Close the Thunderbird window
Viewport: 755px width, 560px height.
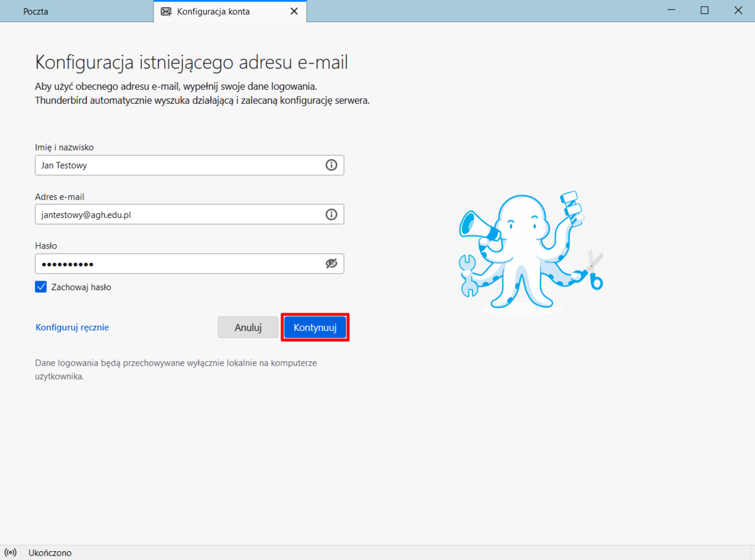click(x=739, y=11)
